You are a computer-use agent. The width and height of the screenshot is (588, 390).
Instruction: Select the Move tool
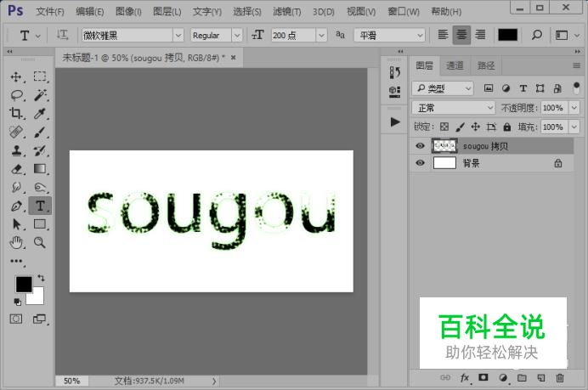[16, 76]
